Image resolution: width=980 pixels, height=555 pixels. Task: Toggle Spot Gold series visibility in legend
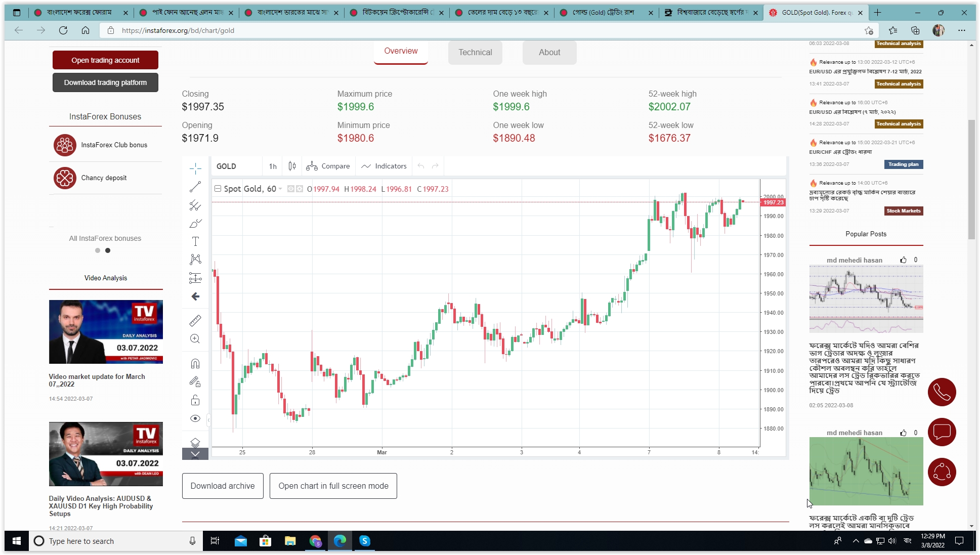(x=291, y=189)
